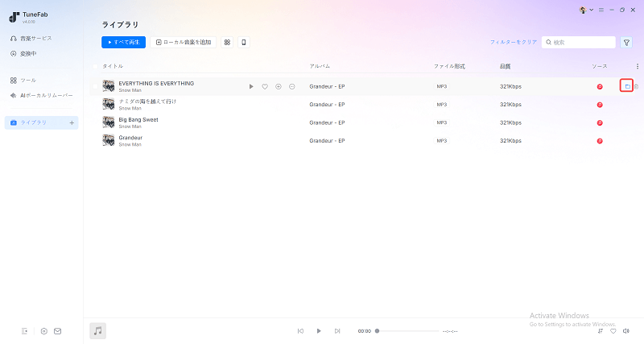Toggle the select-all checkbox in header
Screen dimensions: 644x344
[95, 66]
